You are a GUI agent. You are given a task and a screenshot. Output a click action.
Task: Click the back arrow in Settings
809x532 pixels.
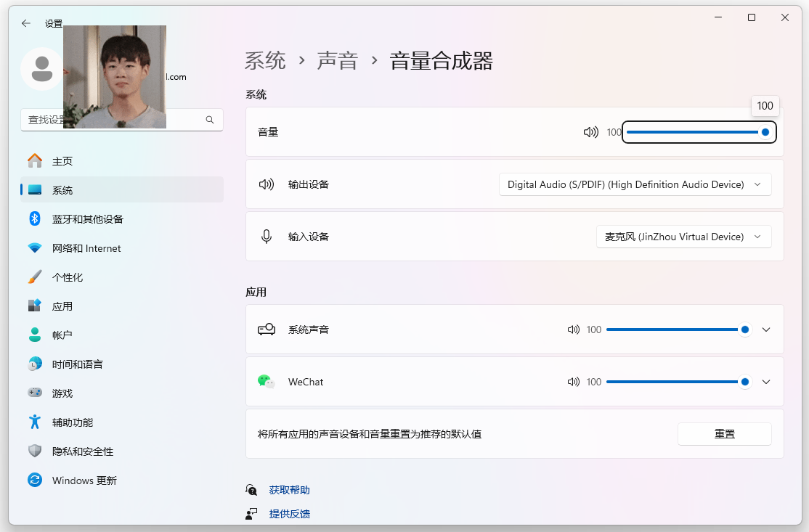point(26,23)
